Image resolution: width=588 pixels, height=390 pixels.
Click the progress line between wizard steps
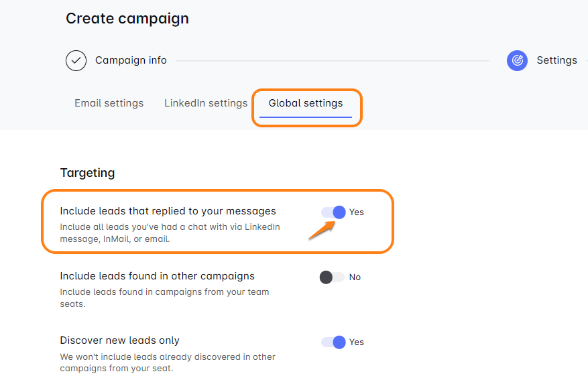pyautogui.click(x=332, y=61)
